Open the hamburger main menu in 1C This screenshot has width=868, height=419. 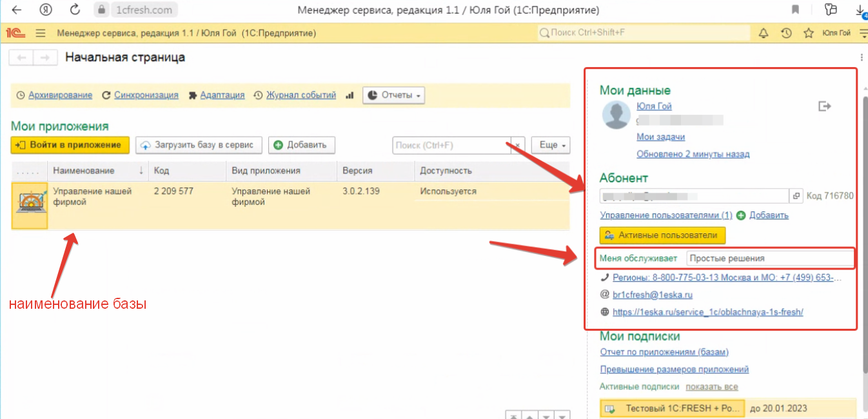[x=40, y=33]
